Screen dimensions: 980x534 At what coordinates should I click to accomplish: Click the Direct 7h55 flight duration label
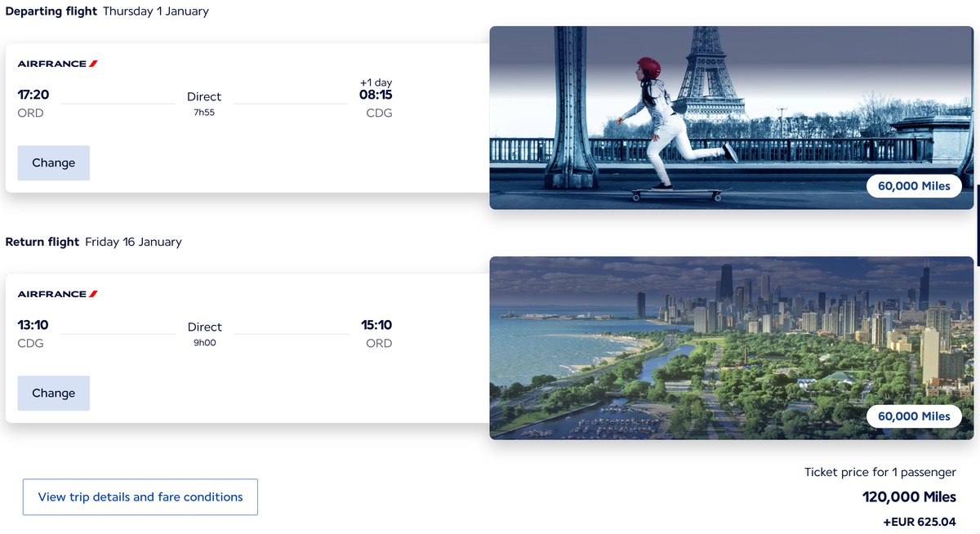[204, 104]
